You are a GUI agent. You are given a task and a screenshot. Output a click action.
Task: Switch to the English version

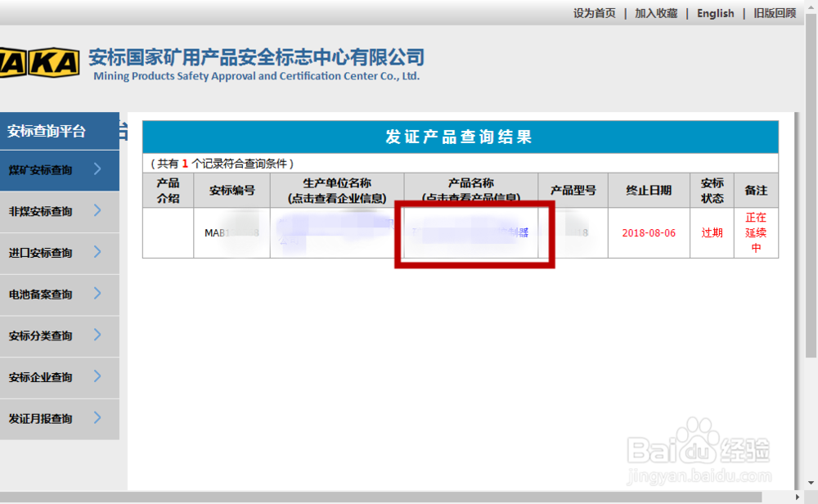(x=716, y=13)
